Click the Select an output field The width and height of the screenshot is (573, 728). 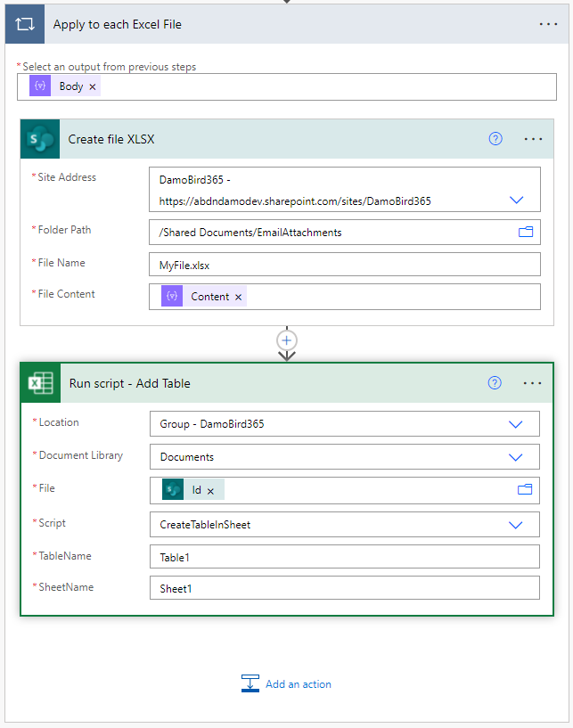click(x=287, y=86)
